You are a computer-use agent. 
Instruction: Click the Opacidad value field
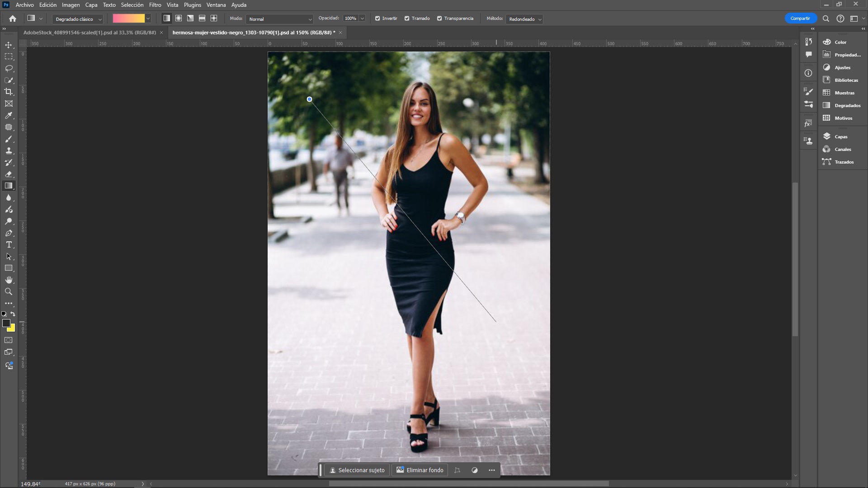(x=350, y=19)
